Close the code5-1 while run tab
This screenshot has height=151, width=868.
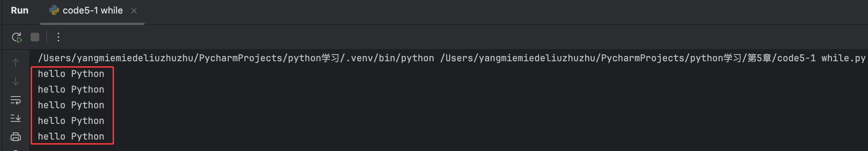click(134, 11)
